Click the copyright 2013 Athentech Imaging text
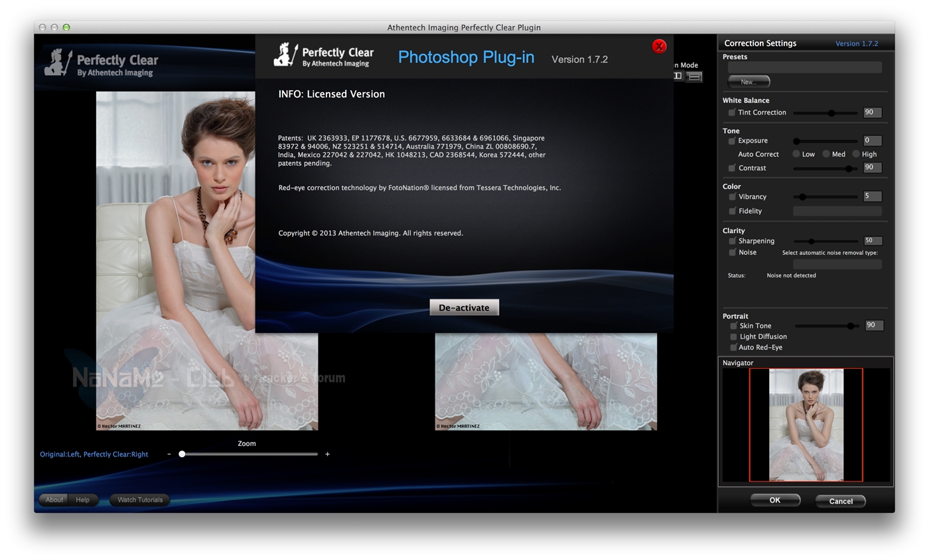The width and height of the screenshot is (929, 560). click(x=370, y=233)
